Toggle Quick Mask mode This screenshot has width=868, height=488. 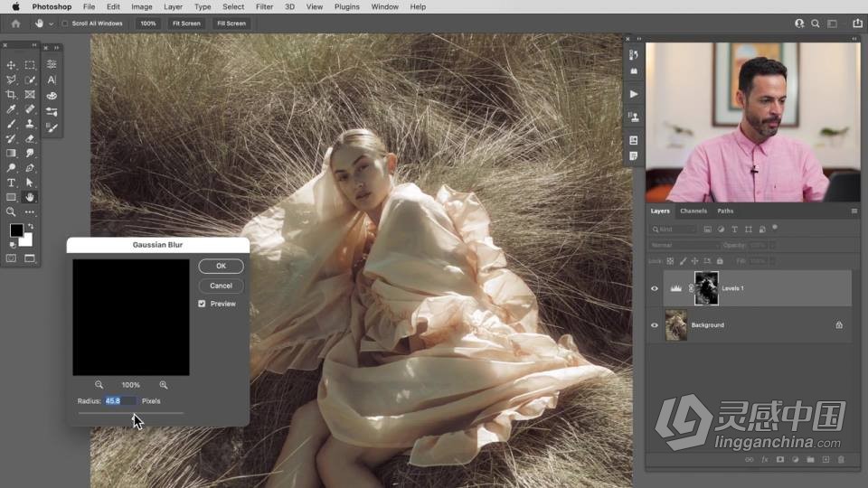point(11,258)
